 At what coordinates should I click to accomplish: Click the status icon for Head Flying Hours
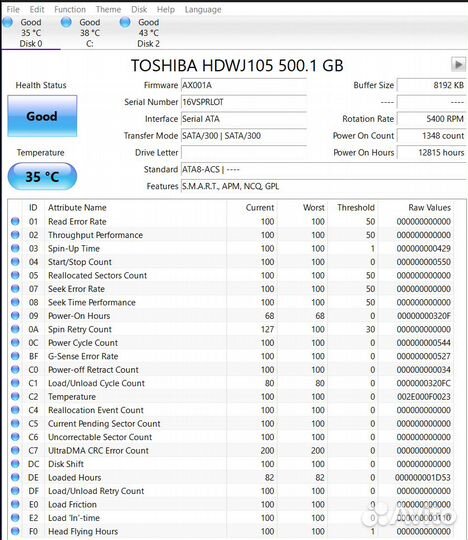pos(15,531)
